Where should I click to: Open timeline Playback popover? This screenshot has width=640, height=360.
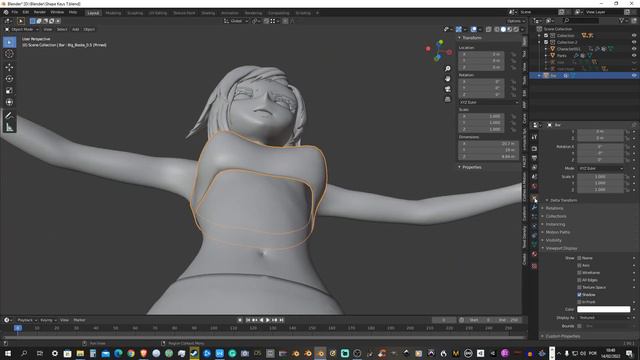coord(27,320)
